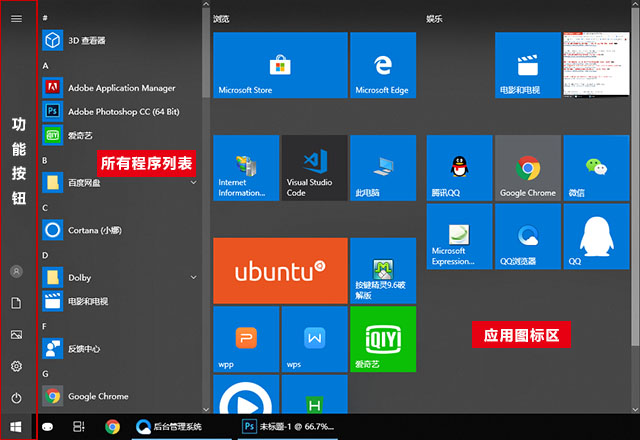This screenshot has height=440, width=640.
Task: Launch Adobe Photoshop CC (64 Bit)
Action: coord(122,111)
